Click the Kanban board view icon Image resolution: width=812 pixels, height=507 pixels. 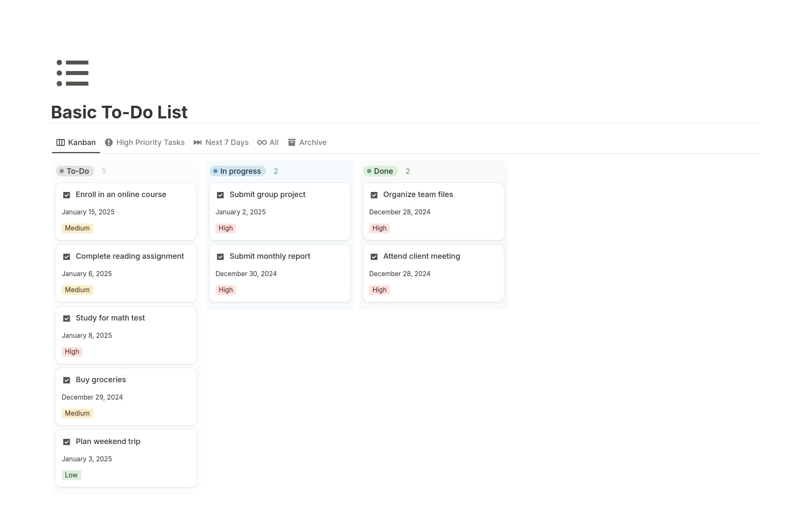click(x=60, y=143)
